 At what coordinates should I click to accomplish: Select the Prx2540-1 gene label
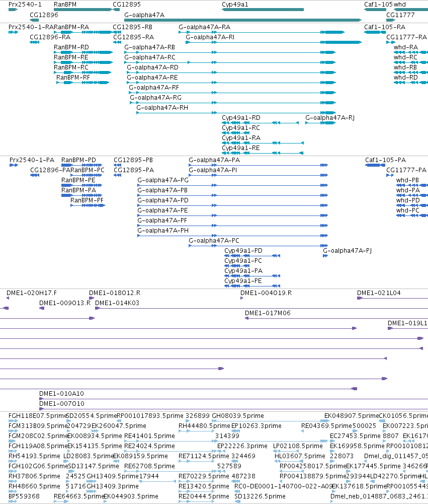point(25,5)
